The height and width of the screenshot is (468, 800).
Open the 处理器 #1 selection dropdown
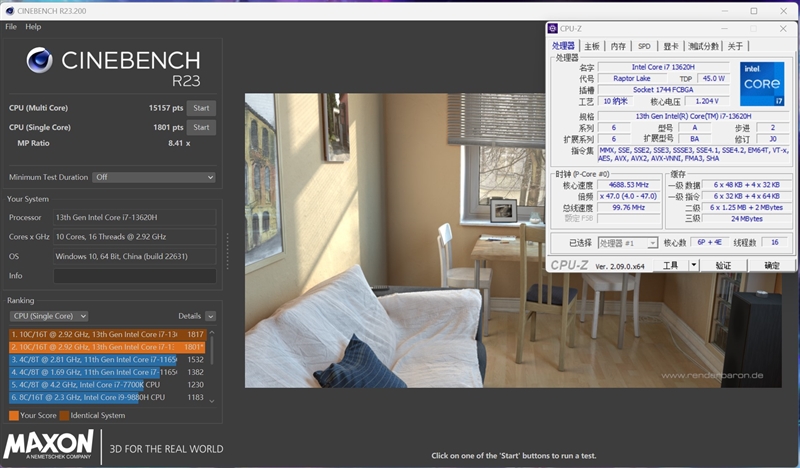click(x=628, y=243)
